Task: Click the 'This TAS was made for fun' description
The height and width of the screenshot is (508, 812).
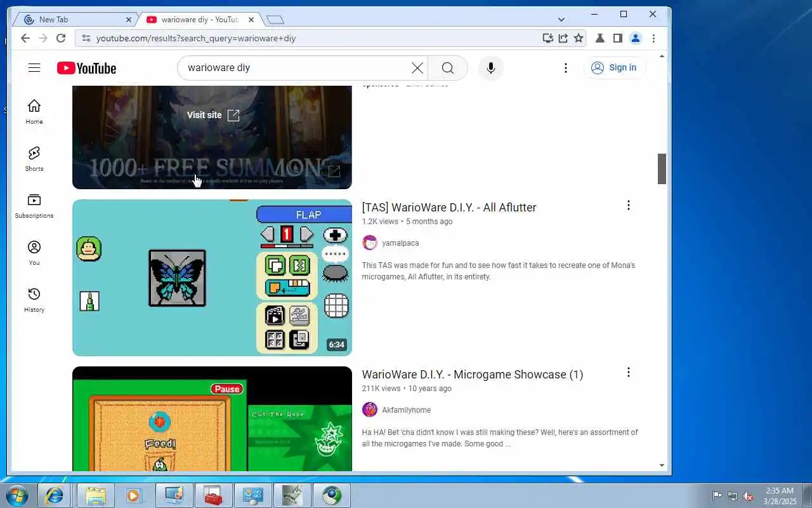Action: tap(499, 271)
